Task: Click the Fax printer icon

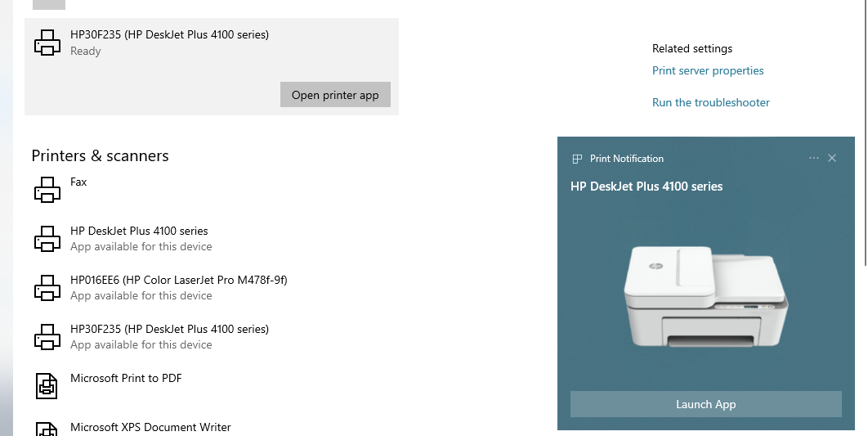Action: pos(47,190)
